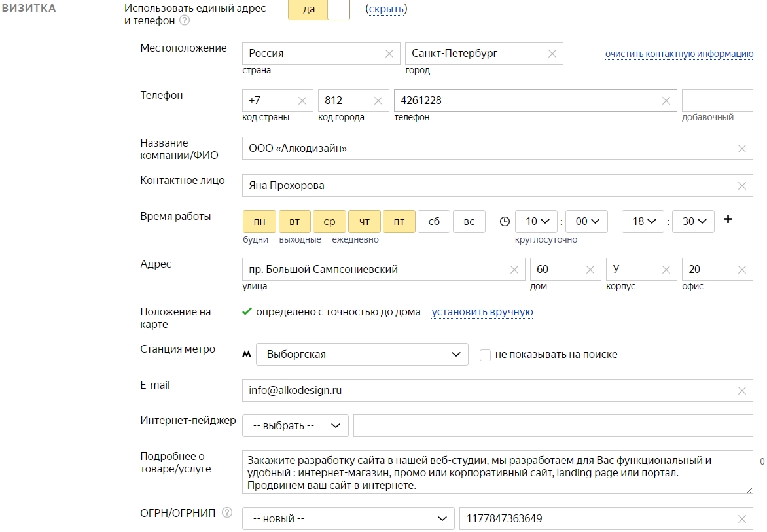Enable Sunday (вс) working day

[469, 222]
